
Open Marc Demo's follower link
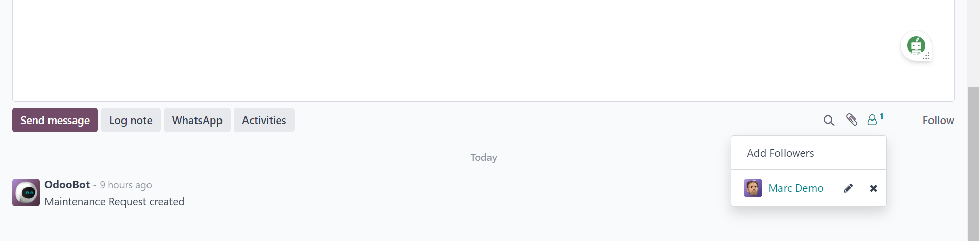[x=796, y=188]
